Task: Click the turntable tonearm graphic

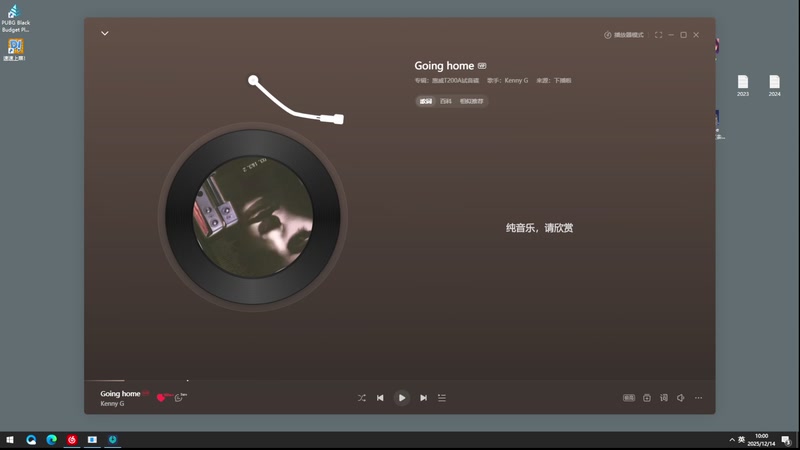Action: coord(295,99)
